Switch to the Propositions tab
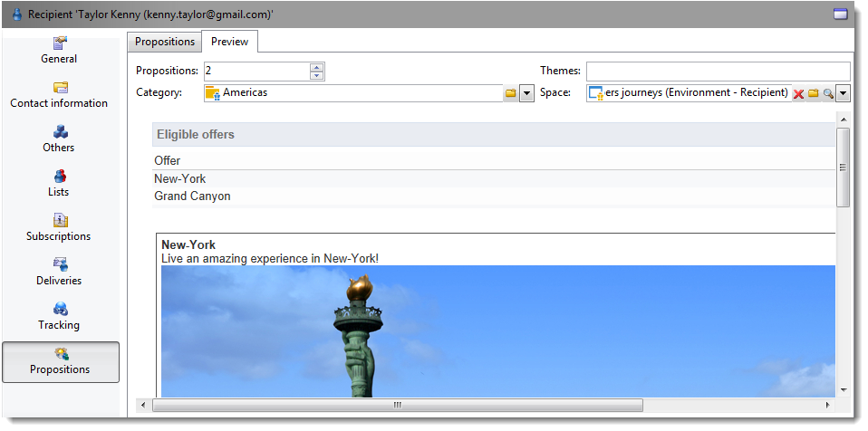868x431 pixels. pos(164,42)
